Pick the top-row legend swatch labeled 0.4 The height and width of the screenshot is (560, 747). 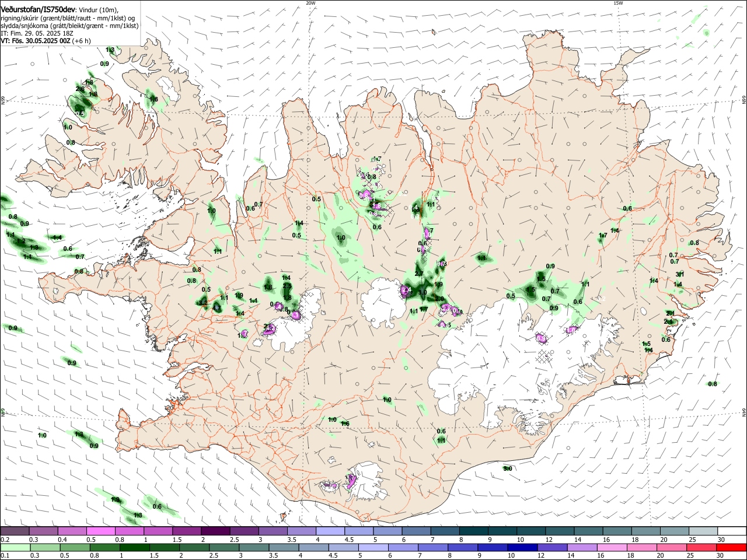pos(72,531)
